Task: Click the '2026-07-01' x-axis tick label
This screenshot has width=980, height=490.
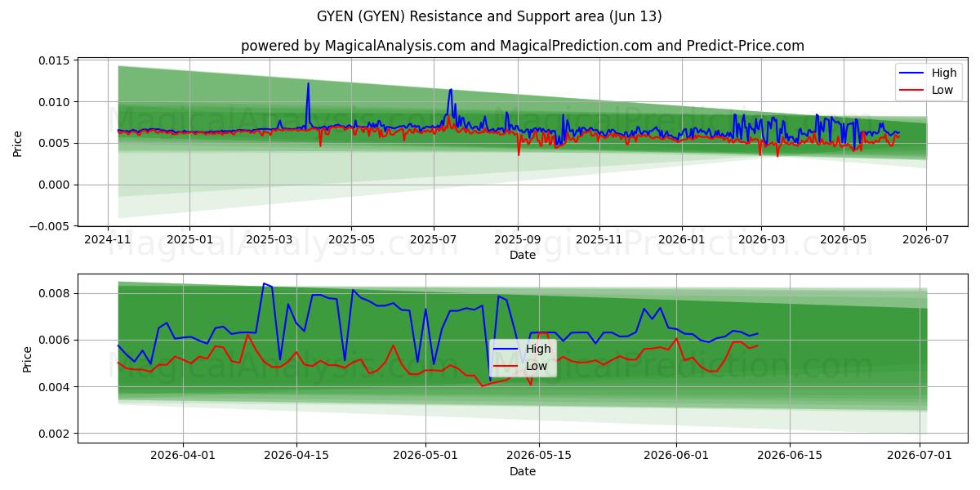Action: [920, 457]
